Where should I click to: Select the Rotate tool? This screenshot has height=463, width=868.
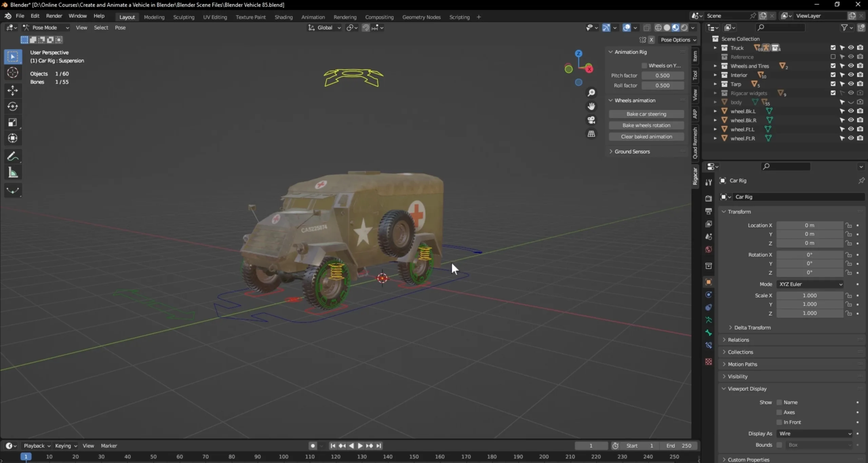tap(13, 106)
